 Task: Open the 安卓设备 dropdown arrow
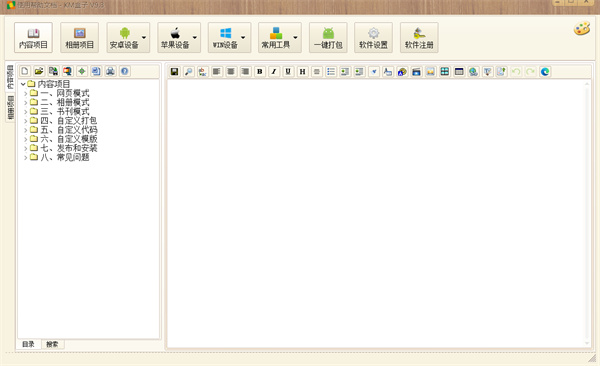click(x=144, y=38)
